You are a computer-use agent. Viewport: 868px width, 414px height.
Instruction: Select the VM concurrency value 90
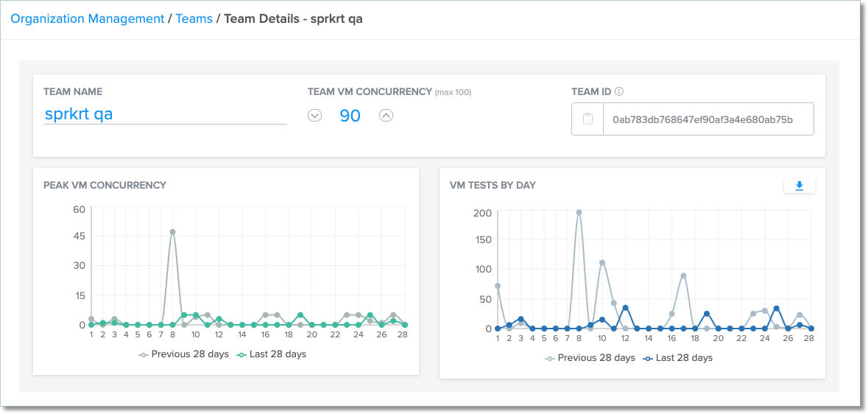click(350, 116)
